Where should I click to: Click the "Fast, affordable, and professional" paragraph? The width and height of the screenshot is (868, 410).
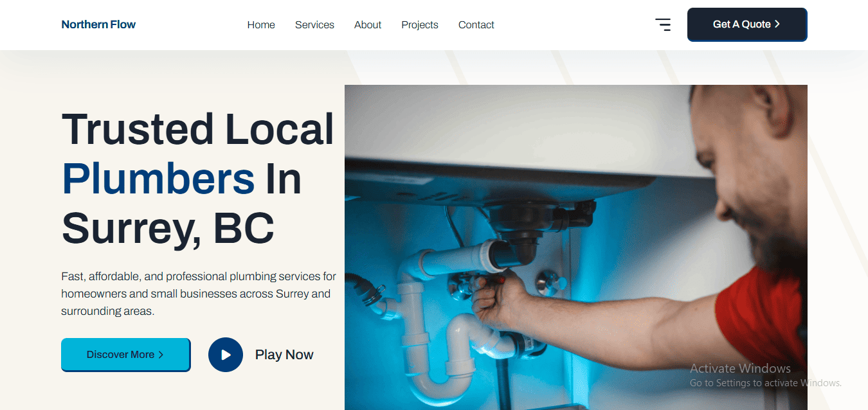tap(199, 294)
